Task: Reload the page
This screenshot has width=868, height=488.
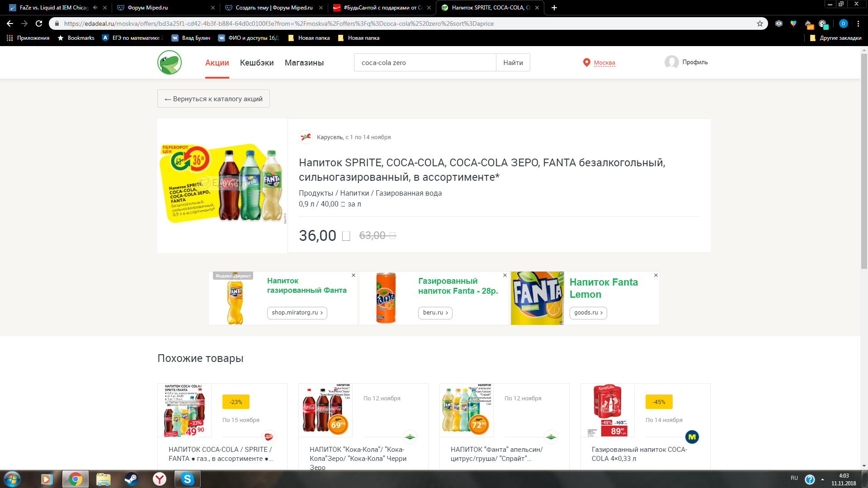Action: [39, 23]
